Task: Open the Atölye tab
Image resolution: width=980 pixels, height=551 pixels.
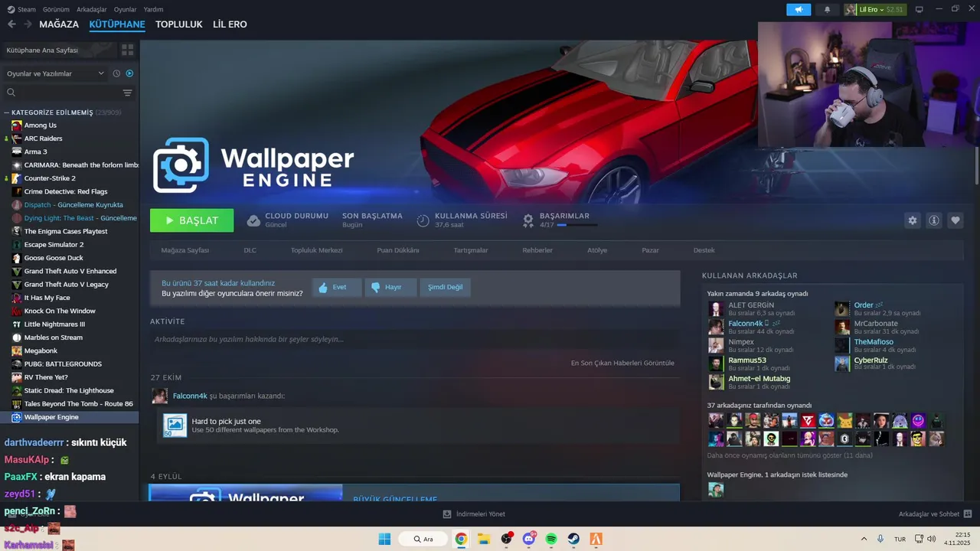Action: [x=597, y=250]
